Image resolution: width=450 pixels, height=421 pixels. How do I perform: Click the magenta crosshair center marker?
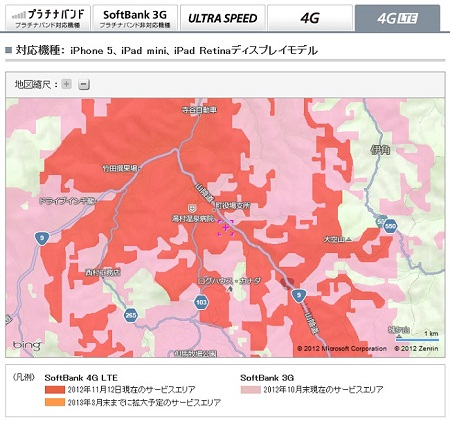coord(226,228)
